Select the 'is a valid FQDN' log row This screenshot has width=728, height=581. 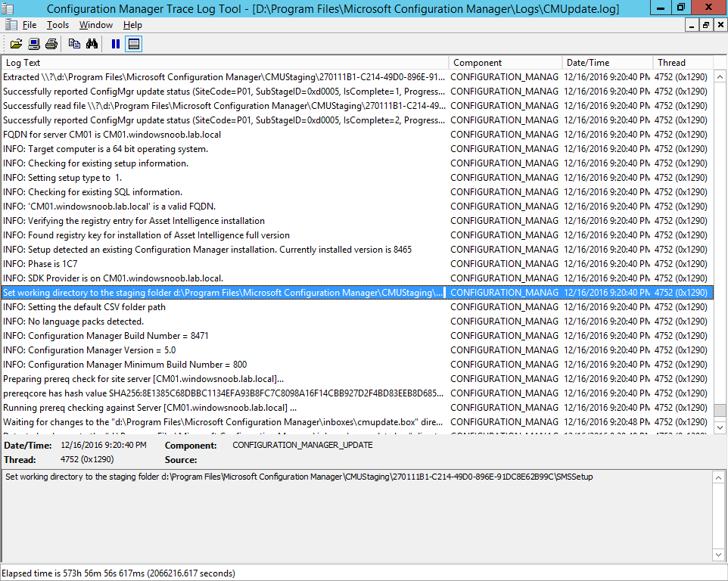pos(357,207)
